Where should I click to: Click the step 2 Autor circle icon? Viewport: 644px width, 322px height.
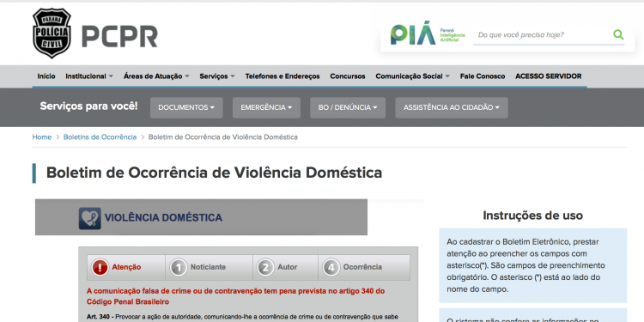(x=265, y=267)
